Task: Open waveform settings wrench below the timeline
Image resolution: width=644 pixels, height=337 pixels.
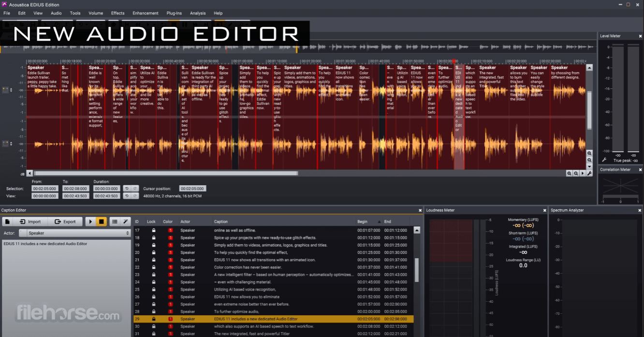Action: click(589, 173)
